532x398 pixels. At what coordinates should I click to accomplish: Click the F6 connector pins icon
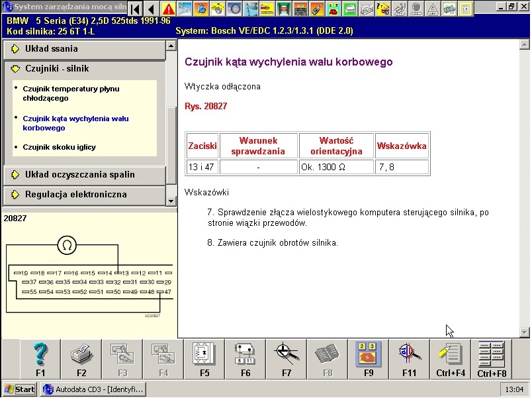[x=245, y=358]
